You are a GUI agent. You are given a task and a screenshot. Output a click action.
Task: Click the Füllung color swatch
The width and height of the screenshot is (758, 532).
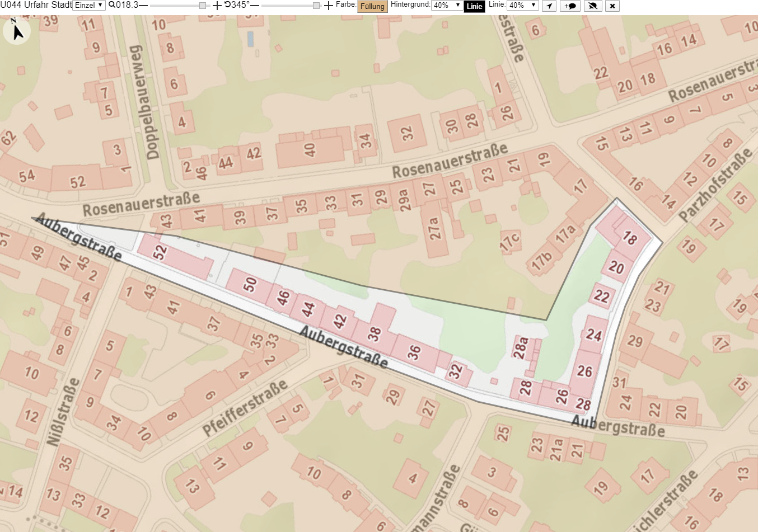372,6
